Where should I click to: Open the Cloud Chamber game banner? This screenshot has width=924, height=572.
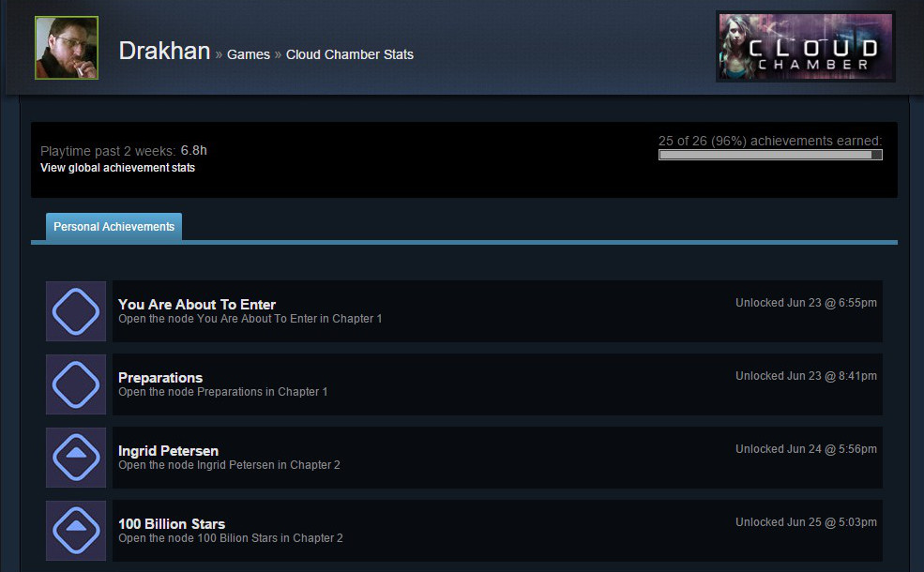806,47
